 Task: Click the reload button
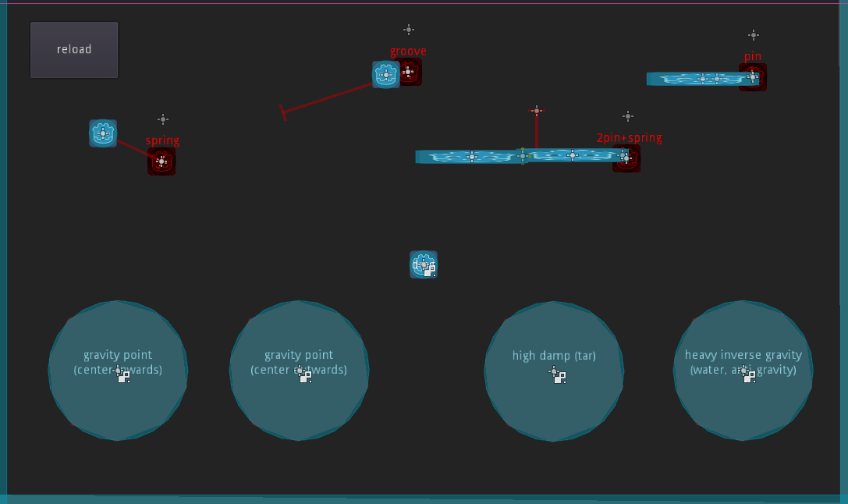click(x=74, y=50)
